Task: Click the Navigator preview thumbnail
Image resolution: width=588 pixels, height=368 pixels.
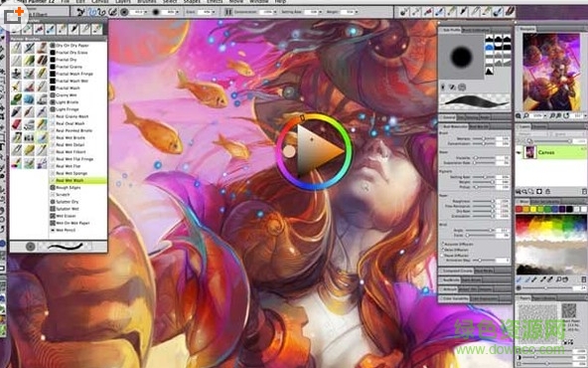Action: 551,72
